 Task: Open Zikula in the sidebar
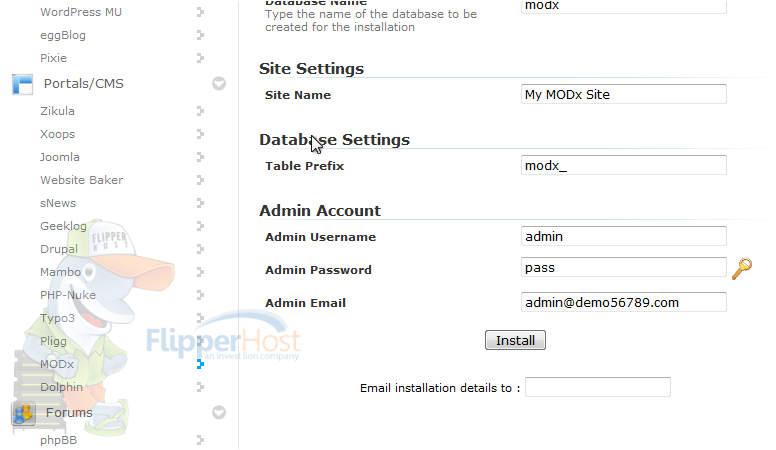(x=57, y=111)
